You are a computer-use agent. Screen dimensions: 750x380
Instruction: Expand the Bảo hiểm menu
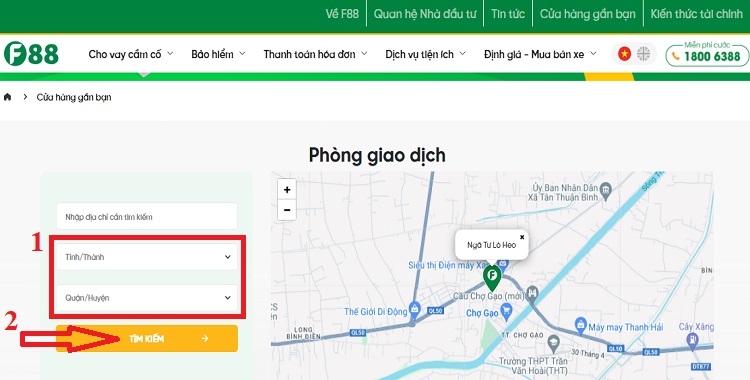pyautogui.click(x=218, y=54)
